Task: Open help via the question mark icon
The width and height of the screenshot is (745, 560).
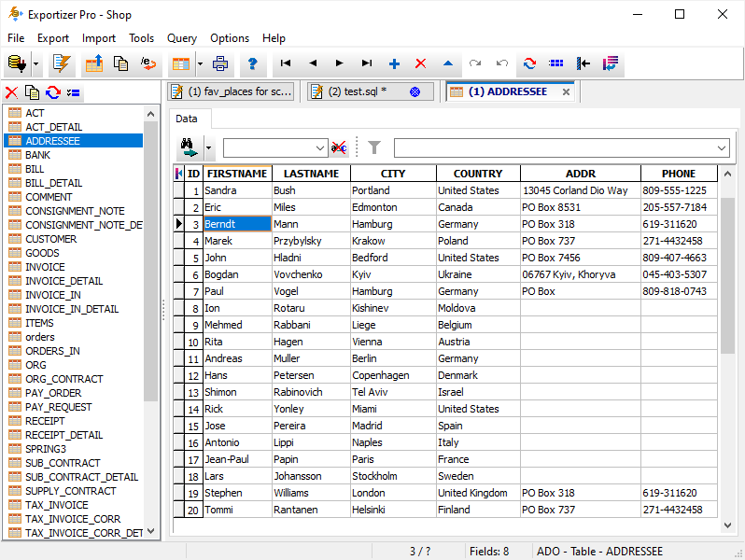Action: tap(252, 64)
